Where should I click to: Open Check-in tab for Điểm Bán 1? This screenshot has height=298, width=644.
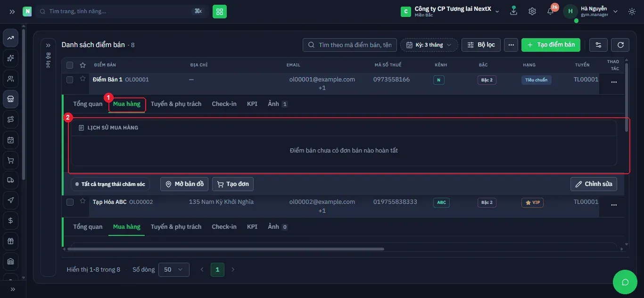(224, 104)
